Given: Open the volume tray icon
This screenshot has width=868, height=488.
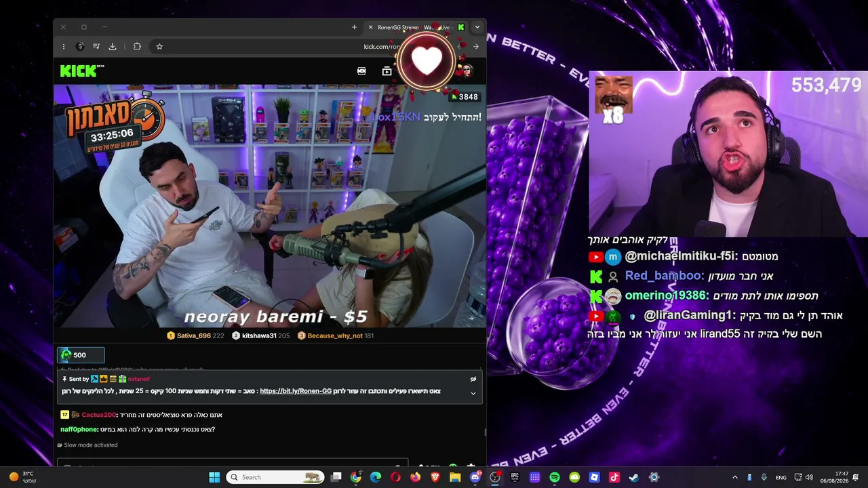Looking at the screenshot, I should coord(809,477).
